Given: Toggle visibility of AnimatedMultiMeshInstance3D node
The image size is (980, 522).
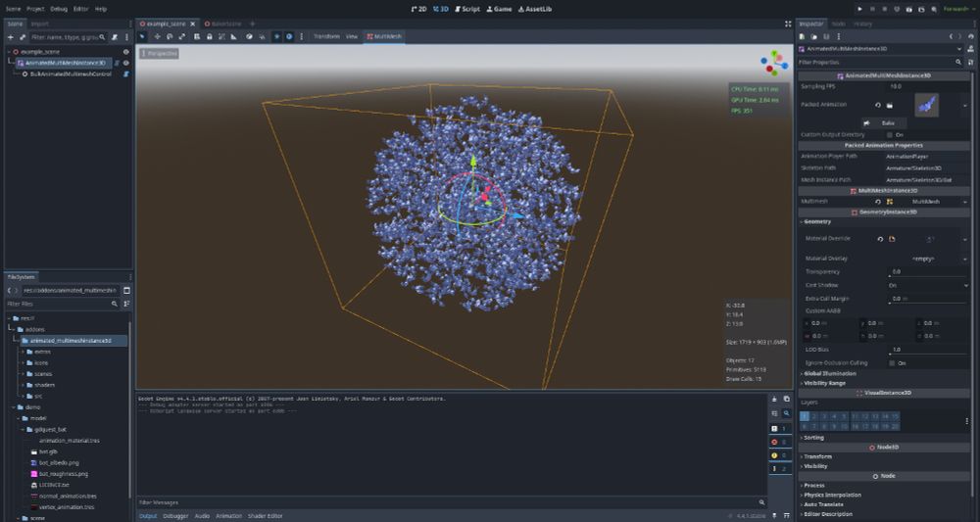Looking at the screenshot, I should [126, 63].
